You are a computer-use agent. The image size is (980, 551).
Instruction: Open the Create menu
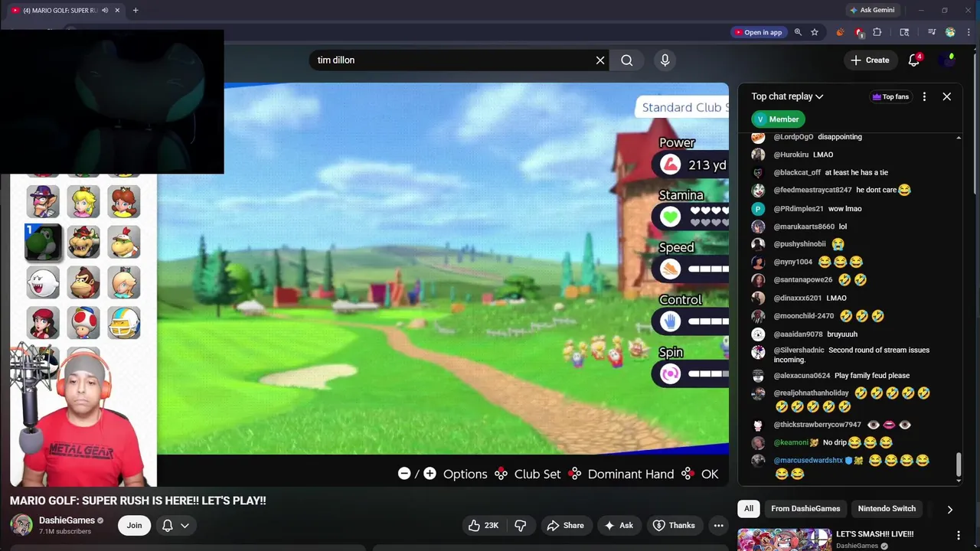870,60
